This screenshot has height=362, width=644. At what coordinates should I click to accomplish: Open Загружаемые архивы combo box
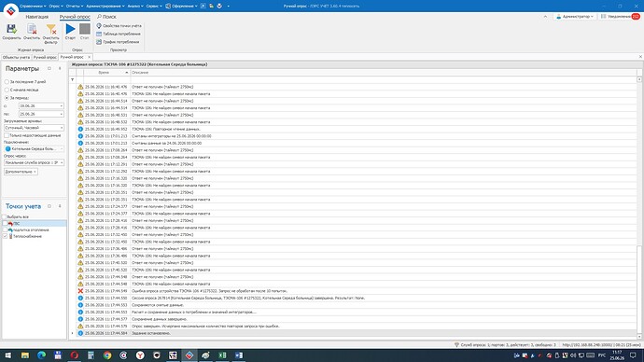tap(35, 128)
